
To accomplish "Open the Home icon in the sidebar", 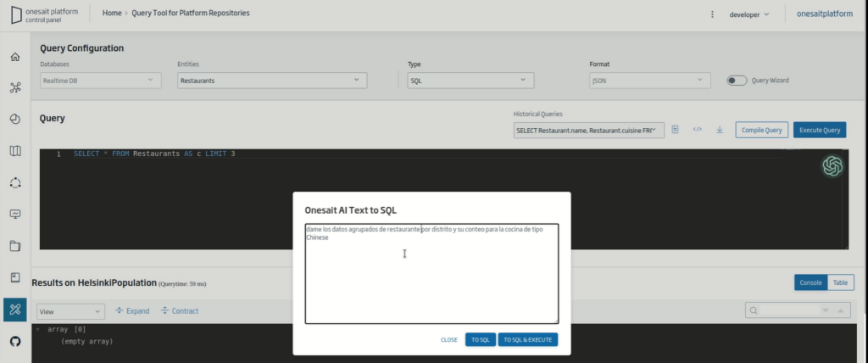I will pos(15,57).
